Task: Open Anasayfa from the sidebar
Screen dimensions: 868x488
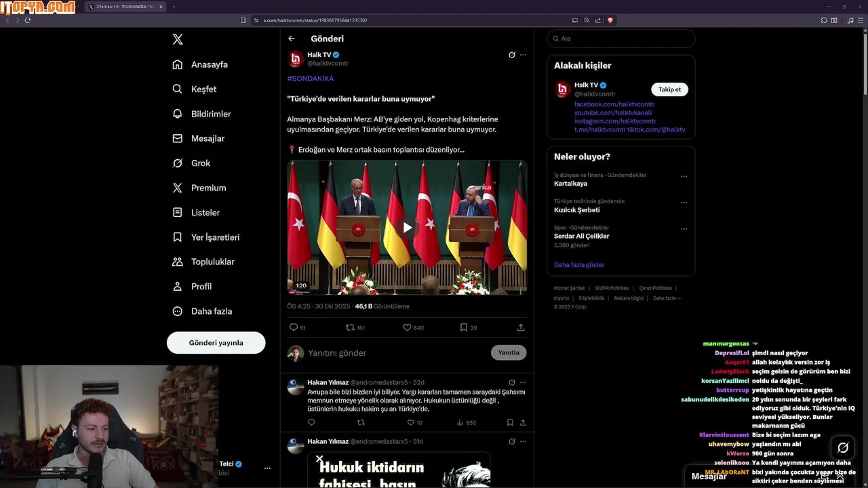Action: coord(200,64)
